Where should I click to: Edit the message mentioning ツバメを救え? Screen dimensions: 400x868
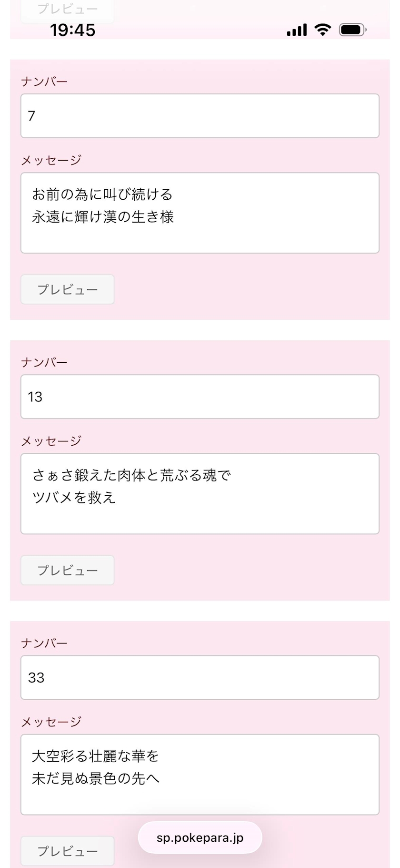(x=200, y=493)
